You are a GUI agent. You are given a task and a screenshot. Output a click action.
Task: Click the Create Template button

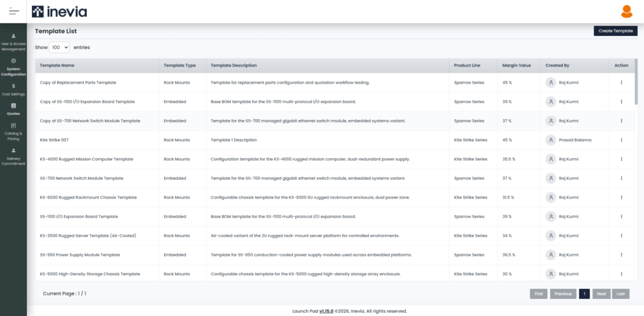pyautogui.click(x=615, y=31)
